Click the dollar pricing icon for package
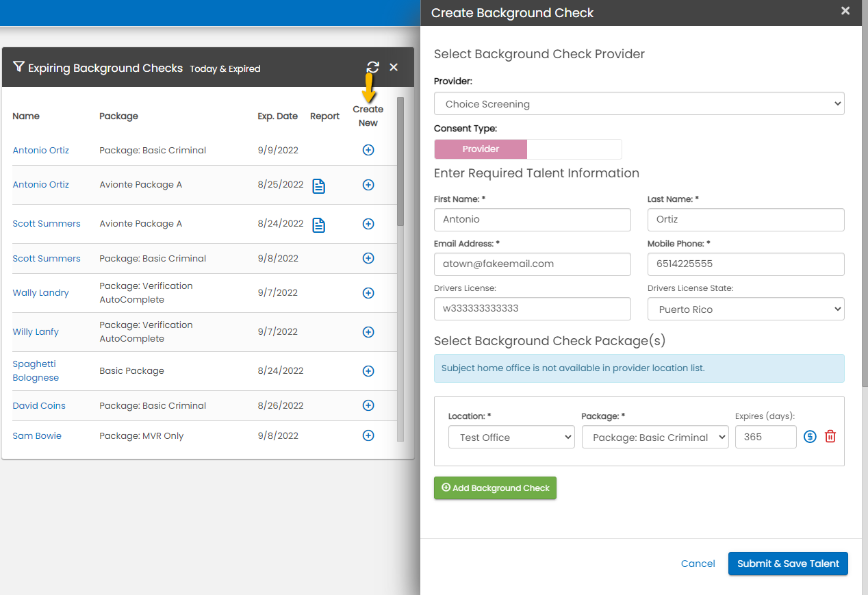Image resolution: width=868 pixels, height=595 pixels. pos(810,437)
